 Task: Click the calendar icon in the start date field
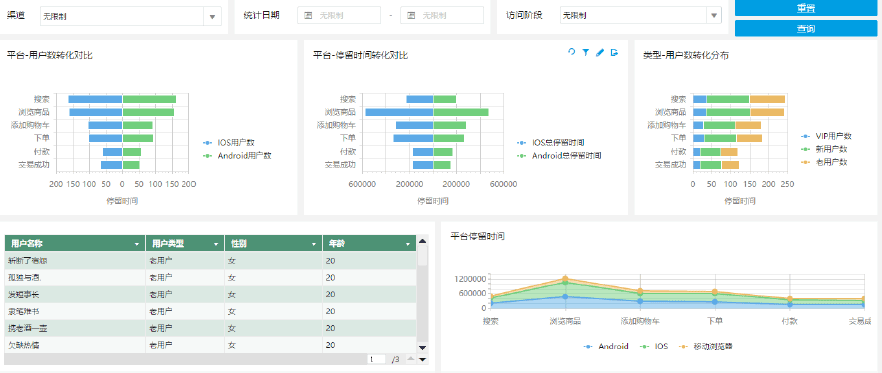308,16
